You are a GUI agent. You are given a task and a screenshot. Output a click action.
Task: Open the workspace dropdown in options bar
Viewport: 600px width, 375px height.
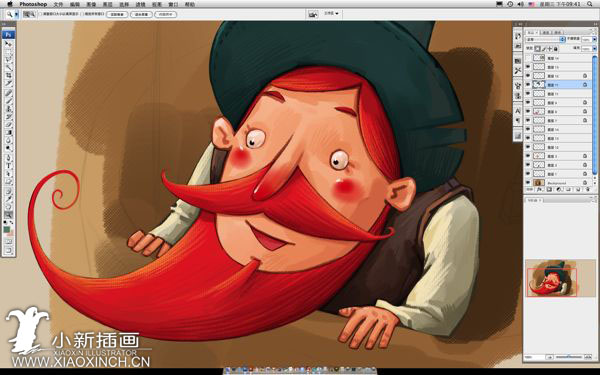click(332, 13)
